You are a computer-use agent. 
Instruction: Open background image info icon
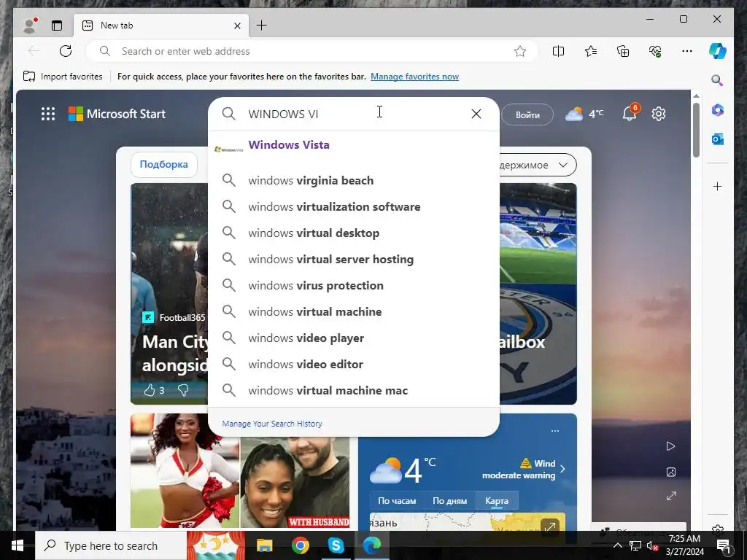[671, 472]
